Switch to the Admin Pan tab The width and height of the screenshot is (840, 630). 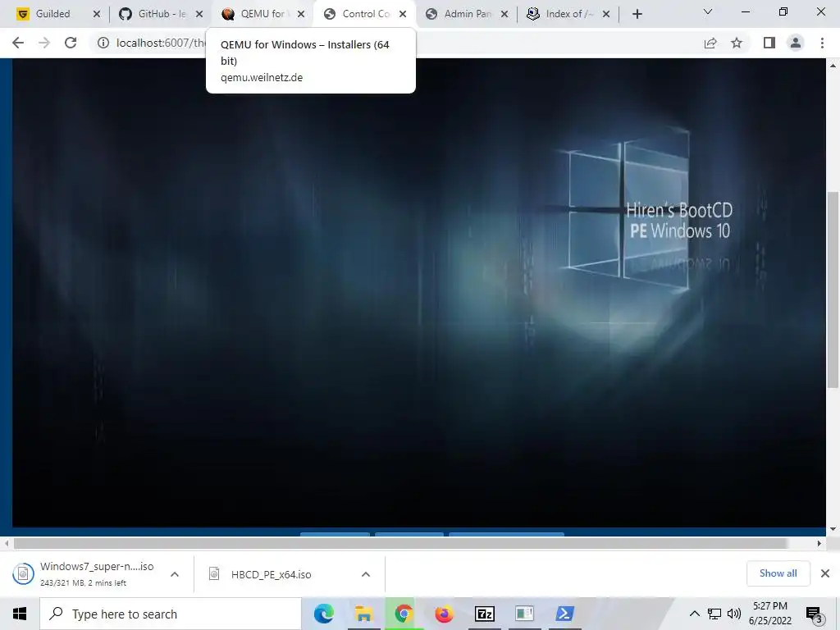tap(459, 14)
